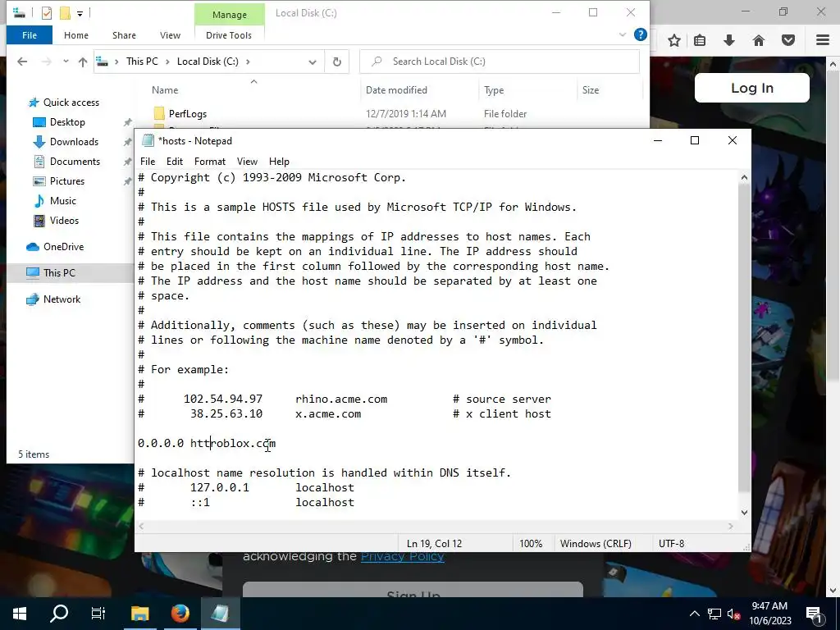
Task: Open Task View on the taskbar
Action: [98, 614]
